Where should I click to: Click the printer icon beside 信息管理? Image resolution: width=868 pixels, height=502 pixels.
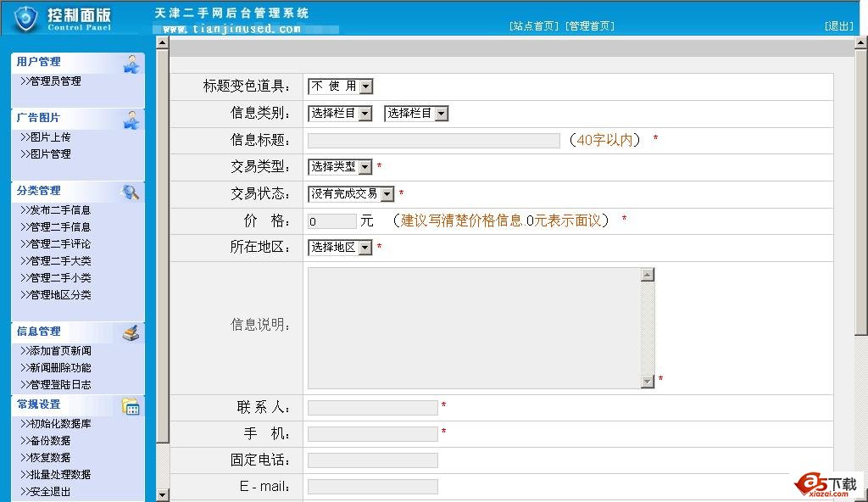131,332
